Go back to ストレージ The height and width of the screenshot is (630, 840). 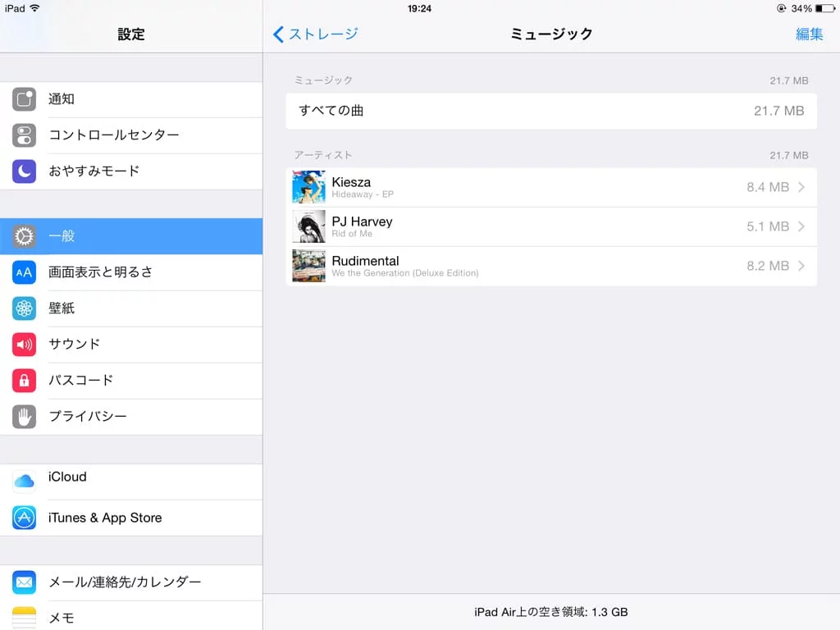point(316,34)
